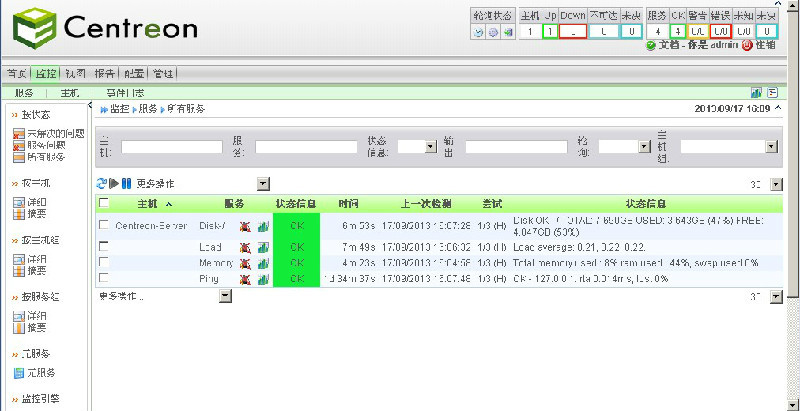
Task: Click the chart icon below the admin bar
Action: [x=756, y=92]
